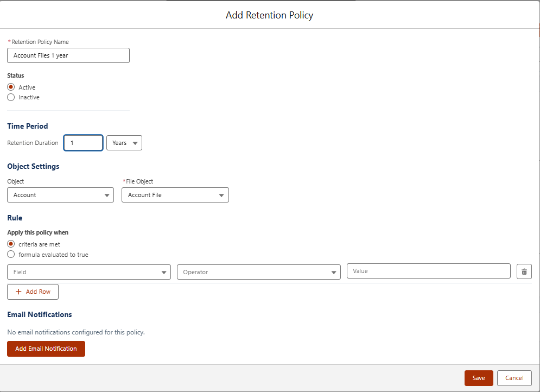
Task: Open the Years duration unit dropdown
Action: [124, 143]
